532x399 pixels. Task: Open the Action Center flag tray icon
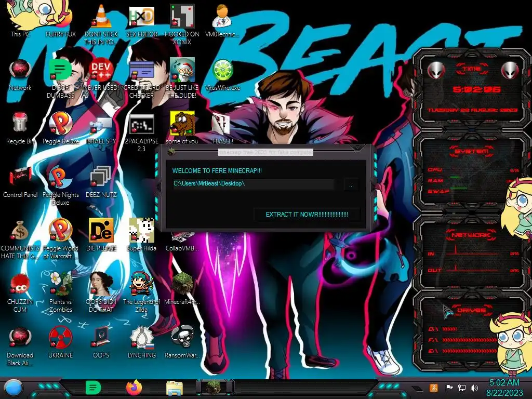tap(449, 388)
